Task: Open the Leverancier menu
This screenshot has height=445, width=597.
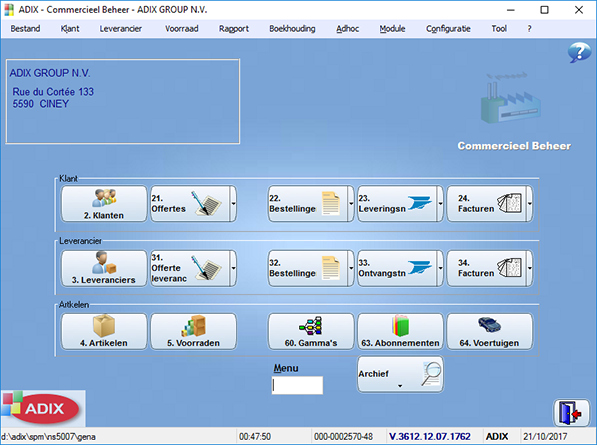Action: click(121, 29)
